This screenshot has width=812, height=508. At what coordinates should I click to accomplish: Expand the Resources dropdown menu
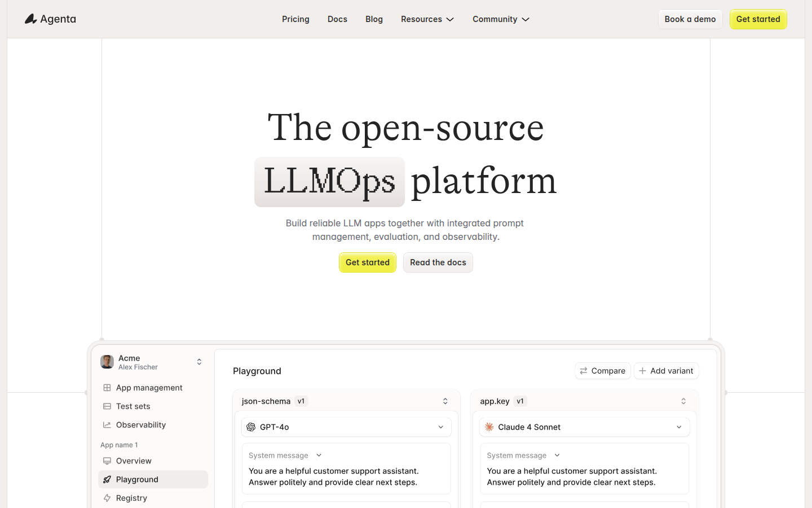427,19
